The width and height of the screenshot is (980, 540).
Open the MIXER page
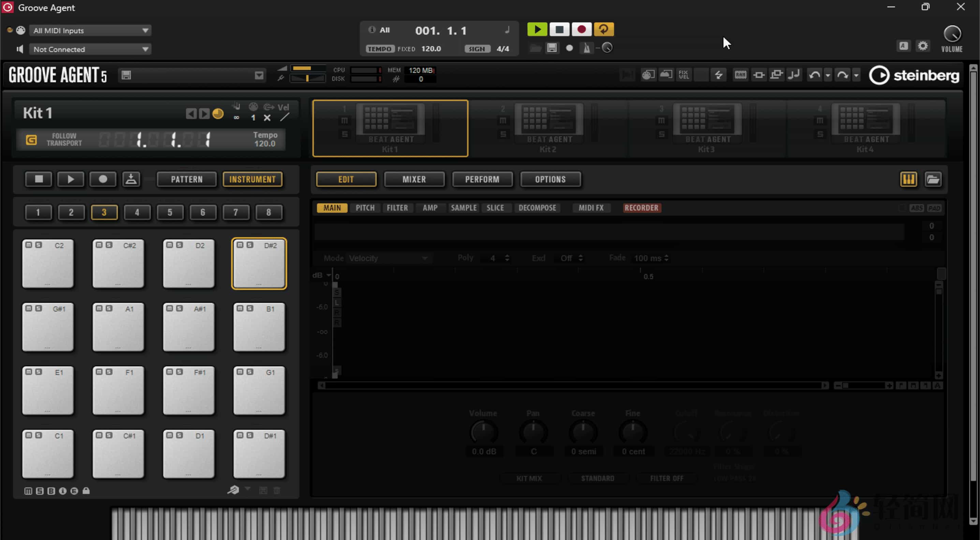[x=414, y=179]
